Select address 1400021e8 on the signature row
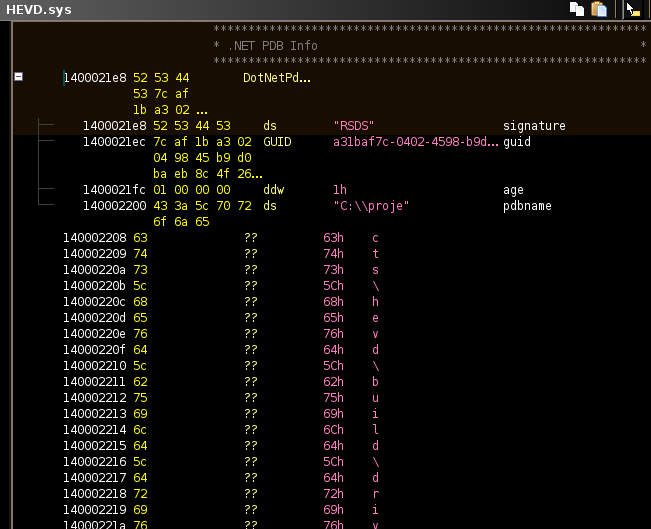 click(x=115, y=126)
